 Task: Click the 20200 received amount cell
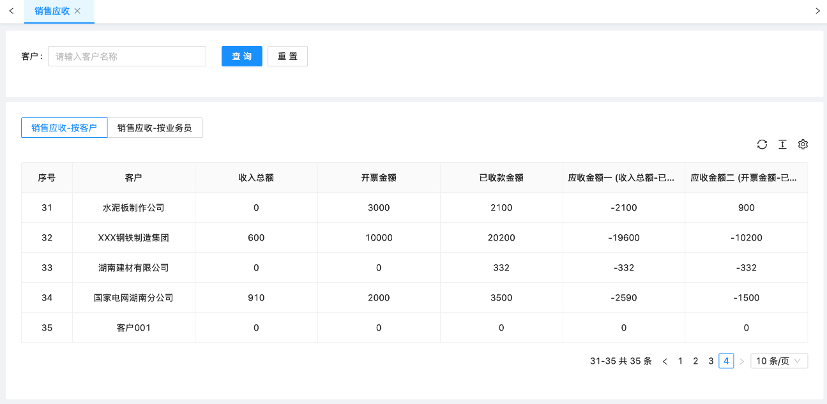(501, 238)
